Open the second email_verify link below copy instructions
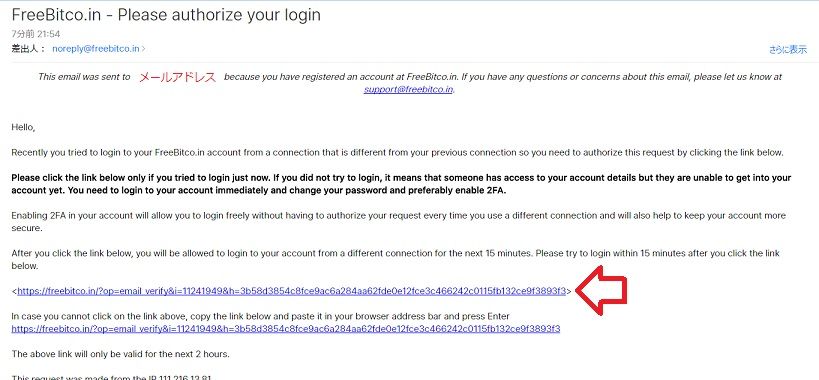This screenshot has height=380, width=819. 286,328
